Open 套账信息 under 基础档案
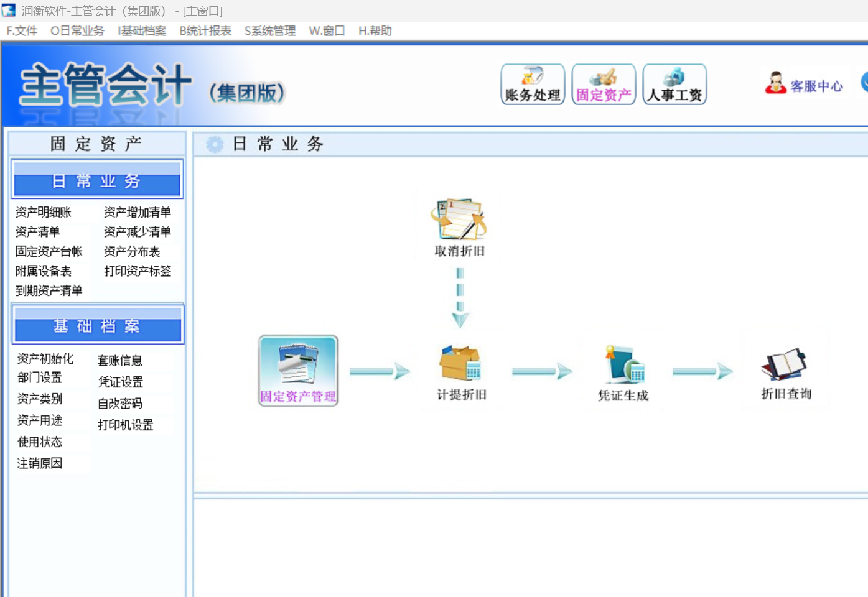 pos(120,361)
